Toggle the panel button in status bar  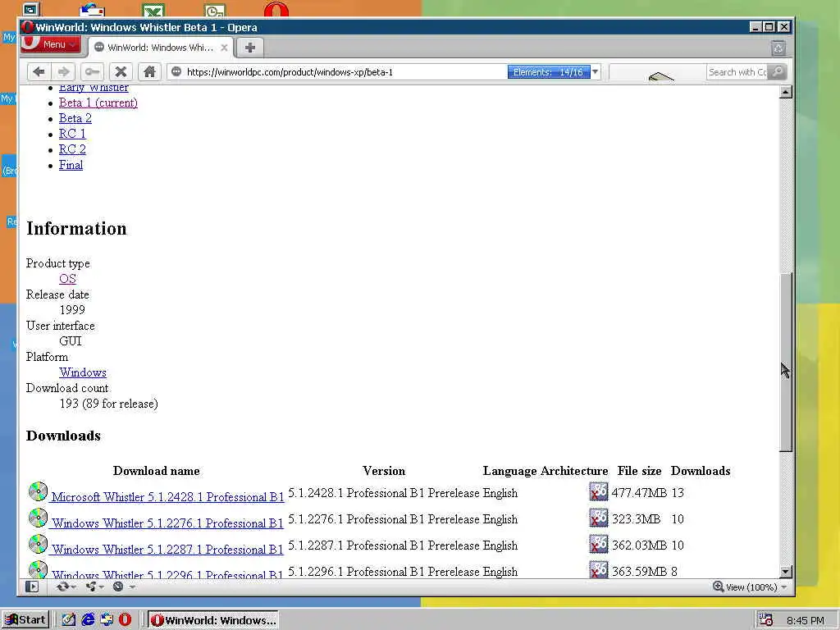[x=32, y=587]
